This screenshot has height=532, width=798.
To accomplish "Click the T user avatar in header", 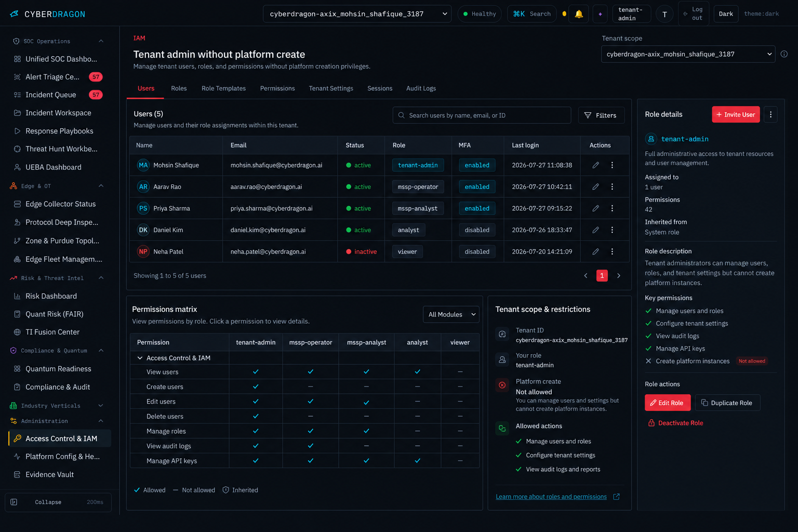I will coord(664,14).
